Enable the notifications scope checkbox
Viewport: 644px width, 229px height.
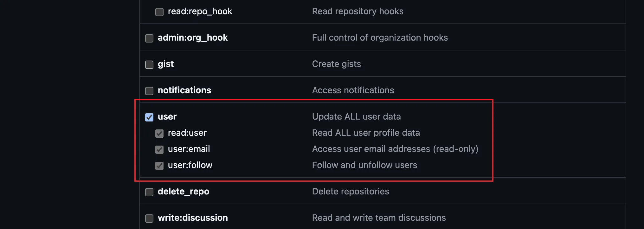coord(149,91)
